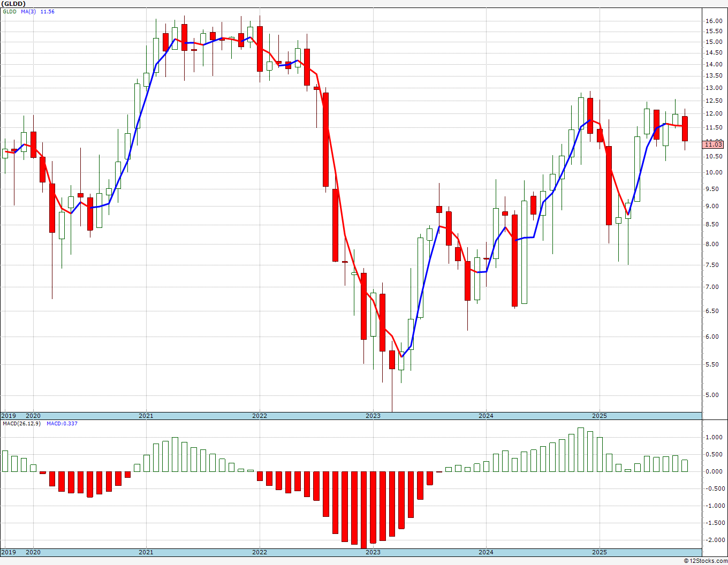The image size is (728, 565).
Task: Click the (GLDD) chart title
Action: [14, 4]
